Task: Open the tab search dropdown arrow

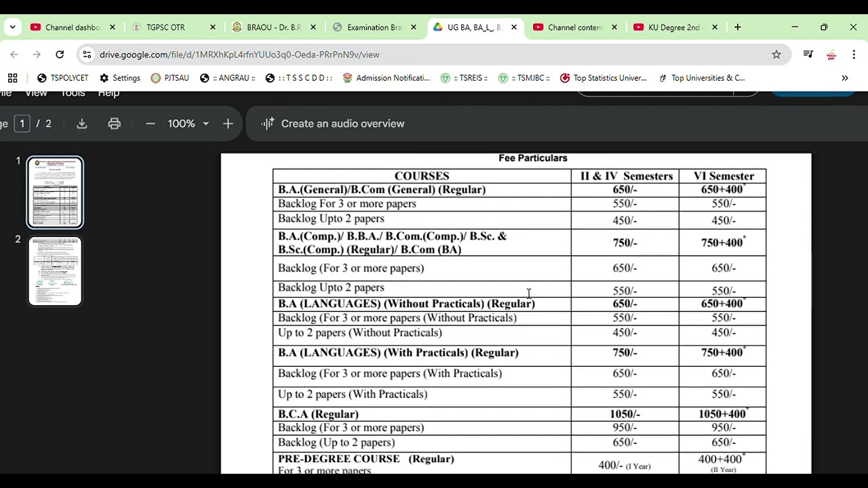Action: tap(12, 27)
